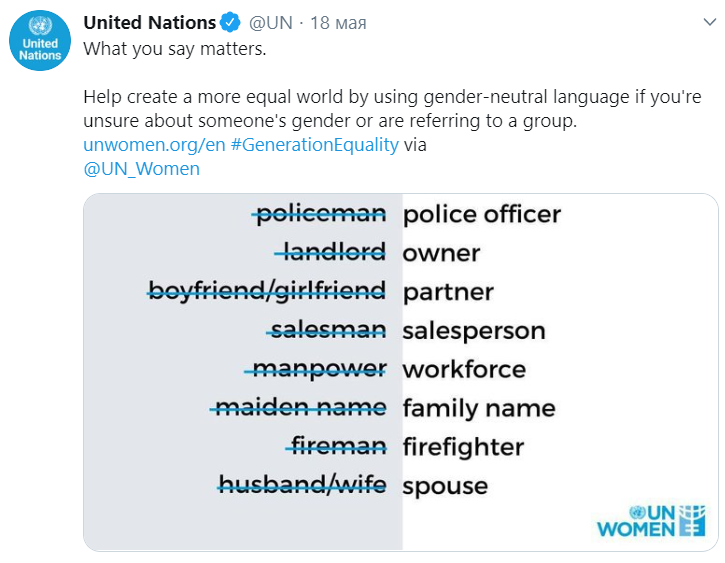Click the word "spouse" in the image
This screenshot has height=563, width=725.
(x=445, y=486)
